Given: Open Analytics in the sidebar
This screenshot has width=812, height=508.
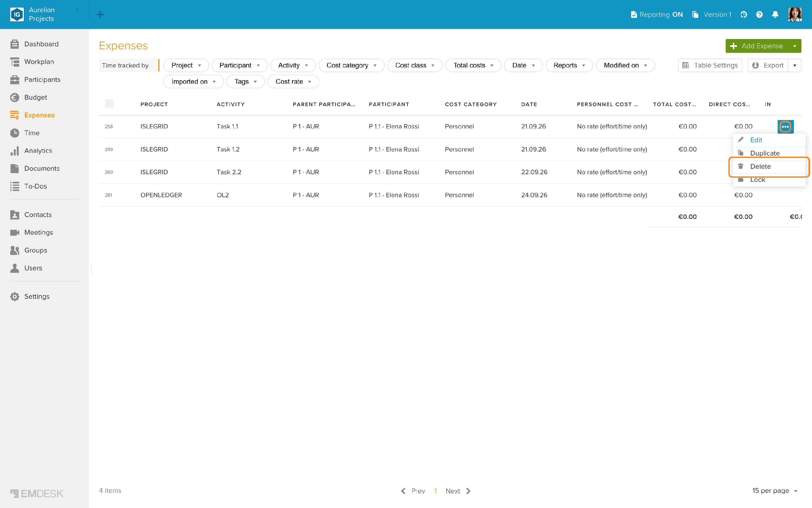Looking at the screenshot, I should coord(38,151).
